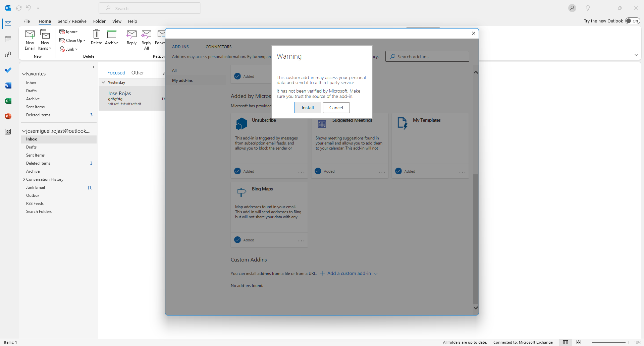Click the Search add-ins field

pyautogui.click(x=427, y=57)
